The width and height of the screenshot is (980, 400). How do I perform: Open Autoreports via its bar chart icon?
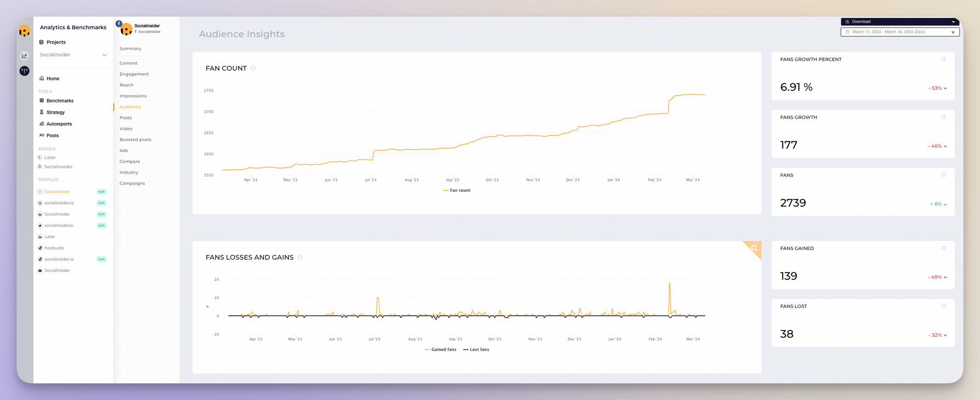point(42,124)
